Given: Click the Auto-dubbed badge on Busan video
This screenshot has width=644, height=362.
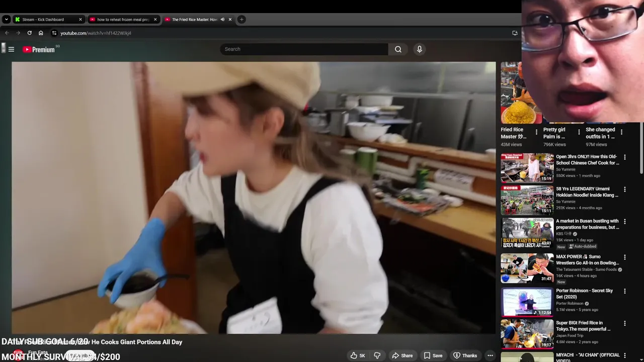Looking at the screenshot, I should (583, 246).
